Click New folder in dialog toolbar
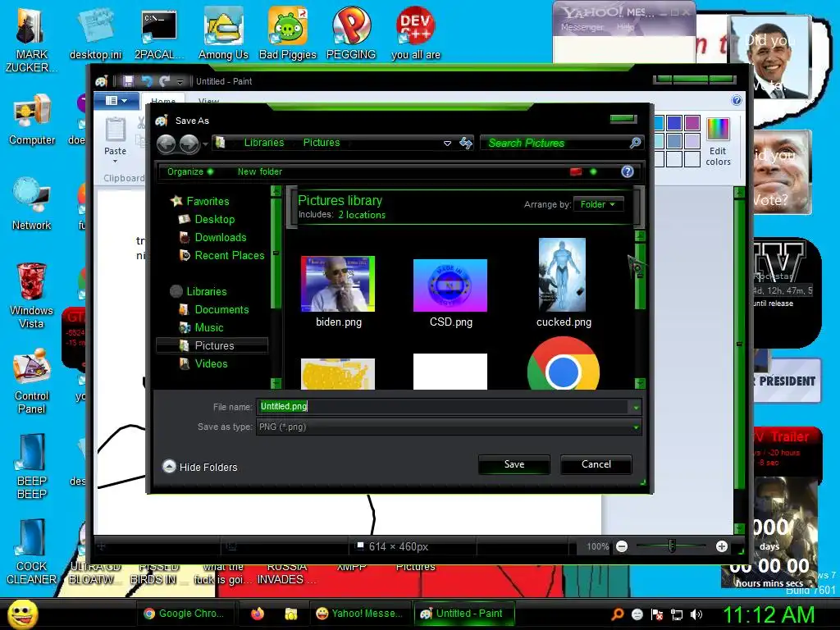 [x=260, y=171]
